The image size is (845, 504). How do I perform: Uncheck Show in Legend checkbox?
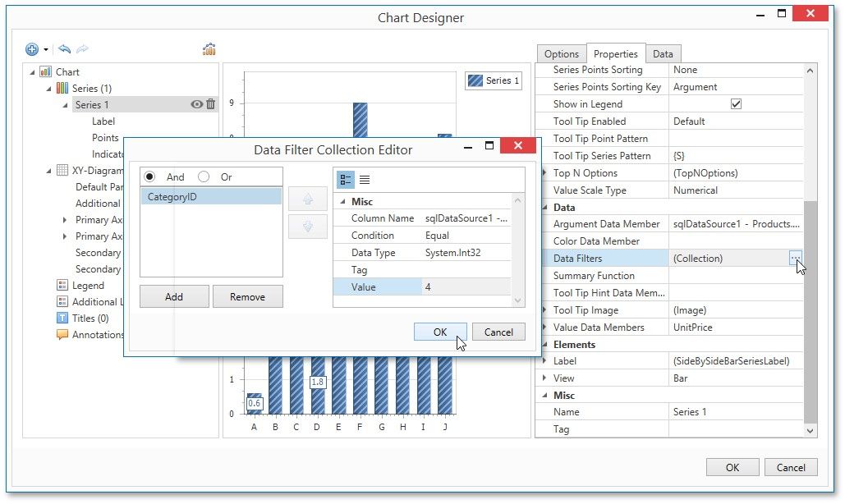736,104
